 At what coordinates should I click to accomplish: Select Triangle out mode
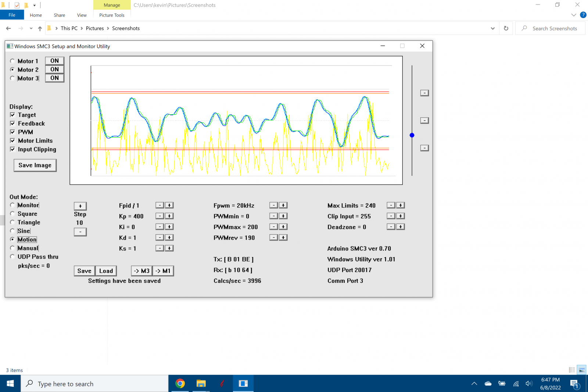(12, 222)
